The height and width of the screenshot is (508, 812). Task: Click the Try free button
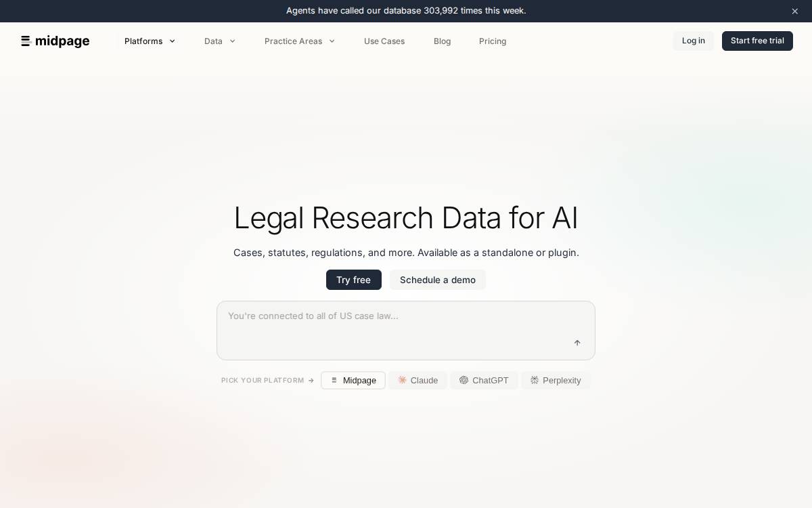click(354, 280)
